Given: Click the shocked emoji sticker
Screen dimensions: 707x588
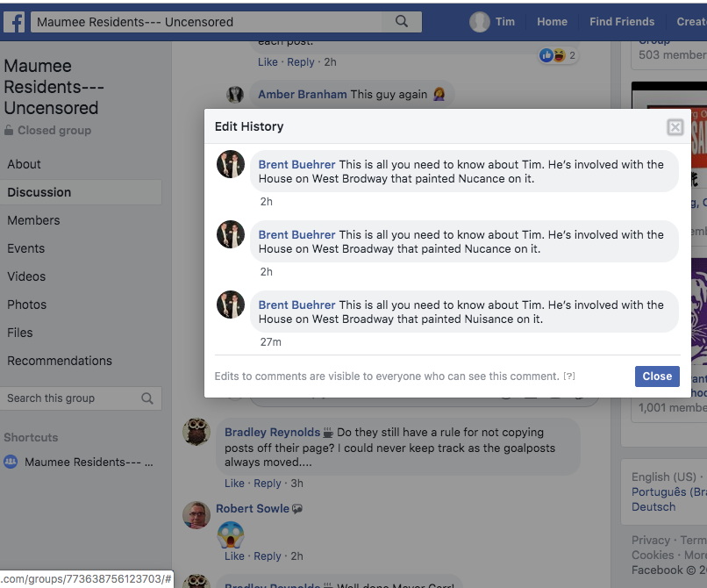Looking at the screenshot, I should click(x=231, y=534).
